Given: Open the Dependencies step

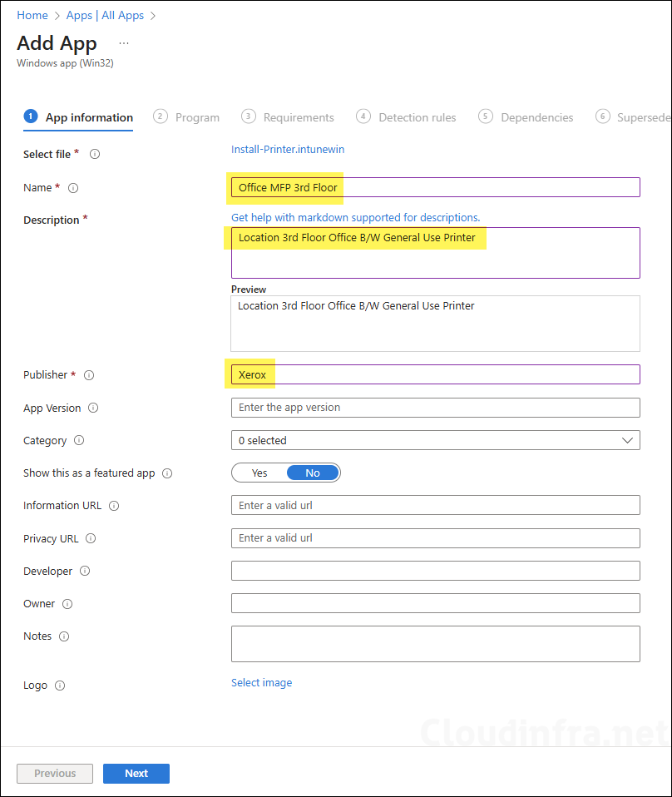Looking at the screenshot, I should point(536,116).
